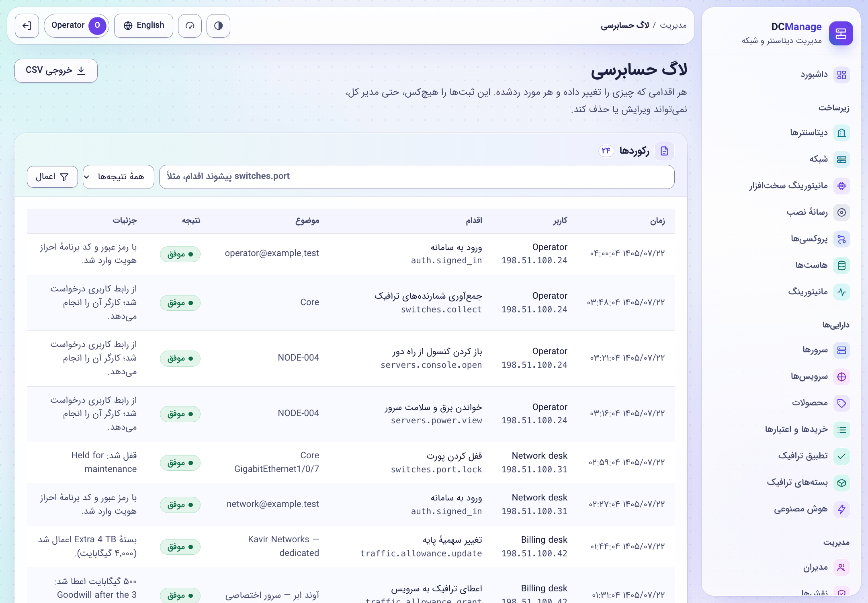Click servers.power.view action code

pos(436,420)
